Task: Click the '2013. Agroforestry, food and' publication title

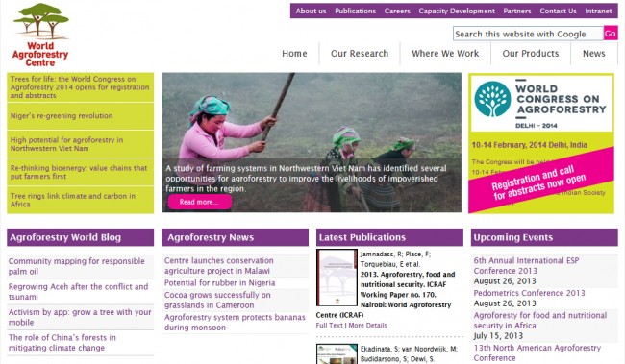Action: coord(408,275)
